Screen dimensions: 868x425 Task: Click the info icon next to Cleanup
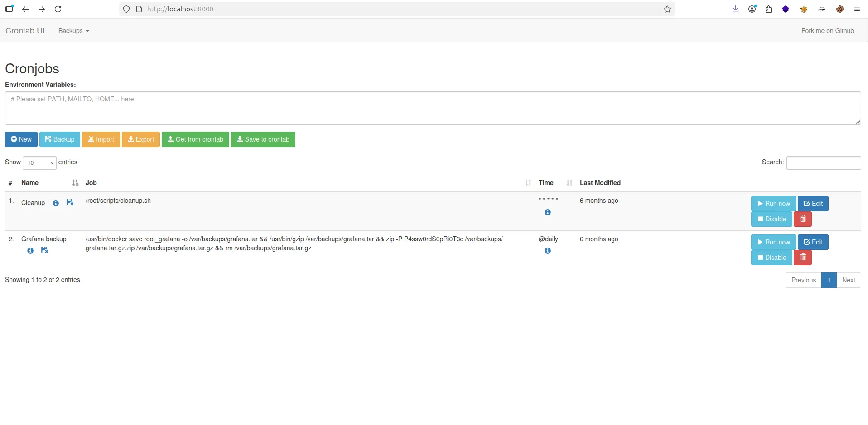tap(56, 203)
